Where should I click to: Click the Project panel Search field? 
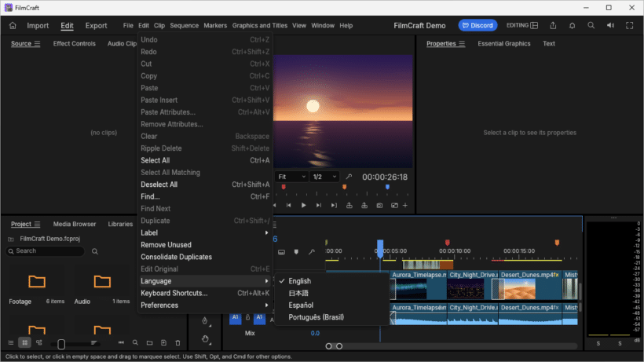click(46, 250)
